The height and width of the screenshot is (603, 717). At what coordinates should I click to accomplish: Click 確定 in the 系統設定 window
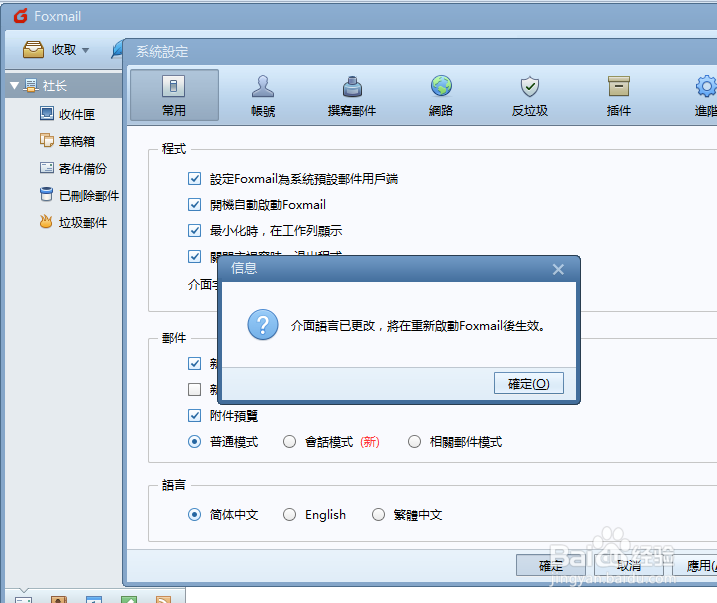click(551, 566)
